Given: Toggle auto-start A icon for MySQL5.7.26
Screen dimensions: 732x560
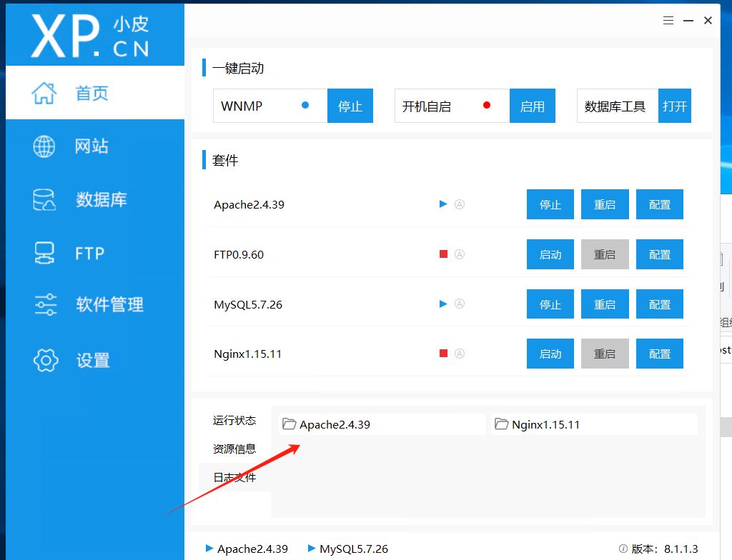Looking at the screenshot, I should point(460,304).
